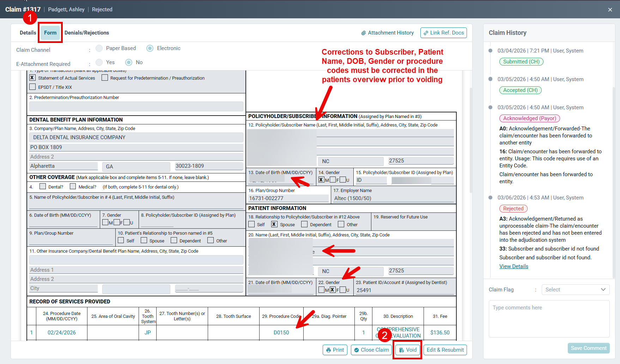This screenshot has width=620, height=364.
Task: Click the Alpharetta city field
Action: (x=63, y=166)
